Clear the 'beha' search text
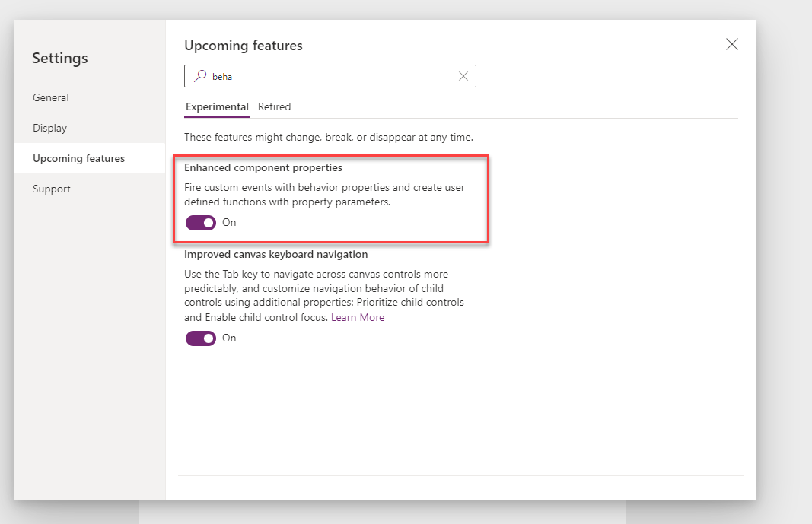This screenshot has height=524, width=812. coord(463,76)
